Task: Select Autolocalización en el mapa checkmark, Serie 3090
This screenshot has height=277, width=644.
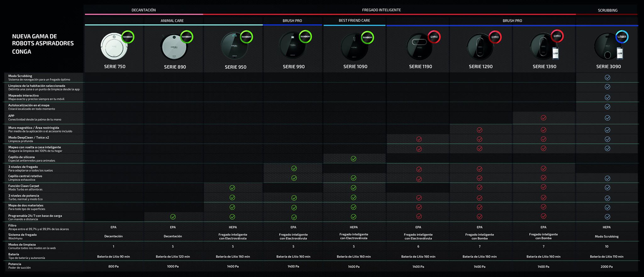Action: pyautogui.click(x=608, y=107)
